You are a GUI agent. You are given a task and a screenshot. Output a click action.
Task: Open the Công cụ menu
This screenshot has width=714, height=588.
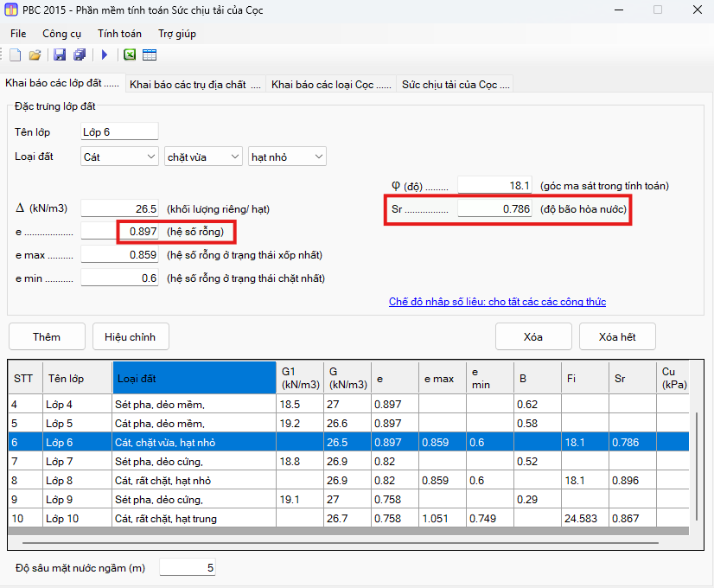pyautogui.click(x=61, y=34)
